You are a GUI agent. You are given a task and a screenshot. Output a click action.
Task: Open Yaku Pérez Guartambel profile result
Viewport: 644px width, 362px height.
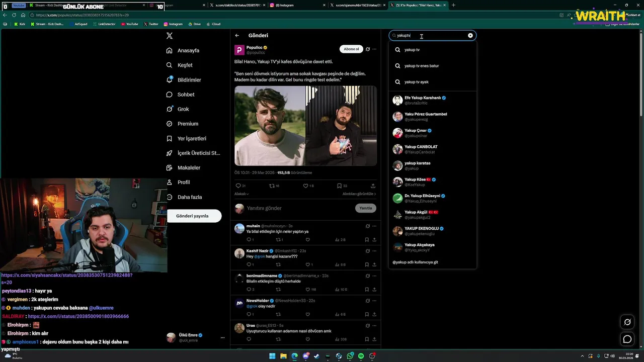point(432,117)
